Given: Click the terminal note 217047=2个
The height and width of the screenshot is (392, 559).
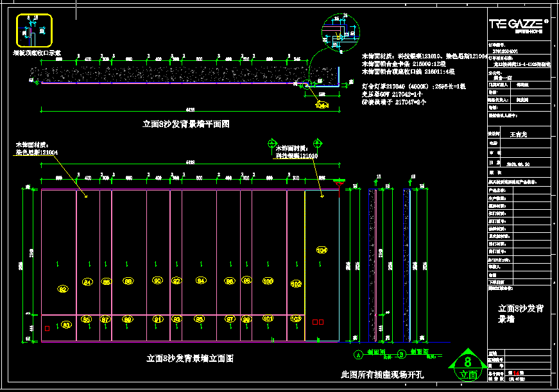Looking at the screenshot, I should pos(394,102).
